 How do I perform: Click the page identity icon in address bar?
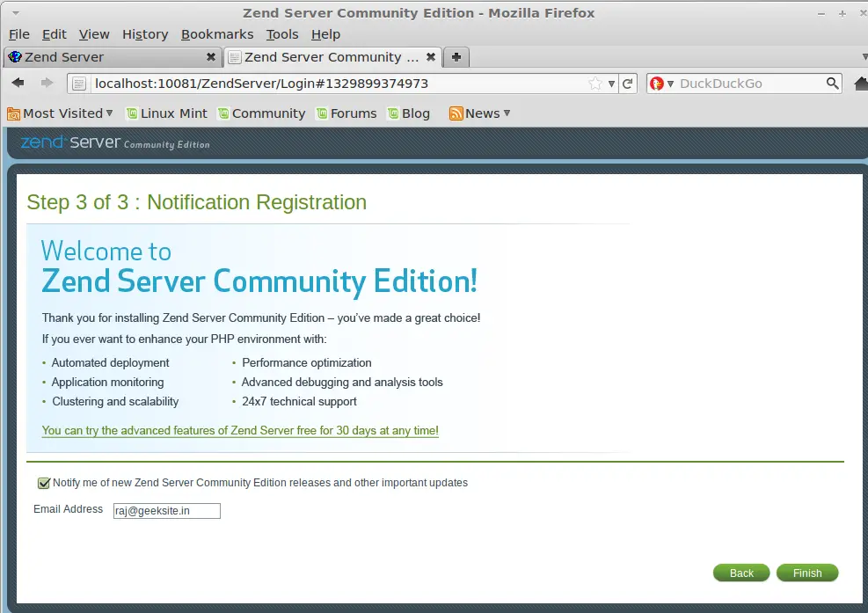[x=79, y=84]
